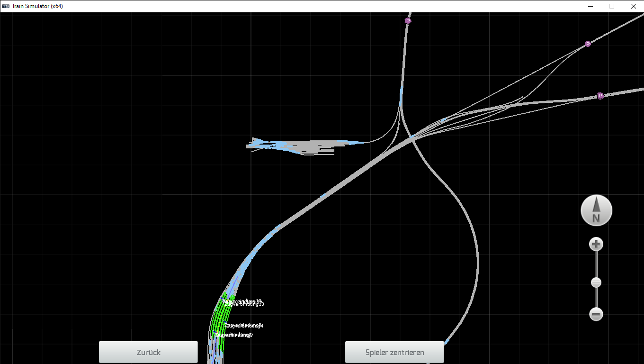Go back with the Zurück button
This screenshot has width=644, height=364.
click(148, 352)
